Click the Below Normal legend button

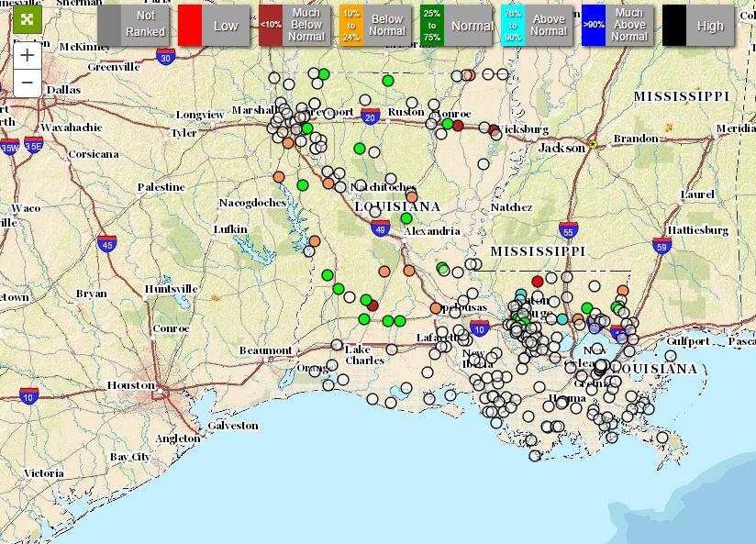(x=386, y=23)
